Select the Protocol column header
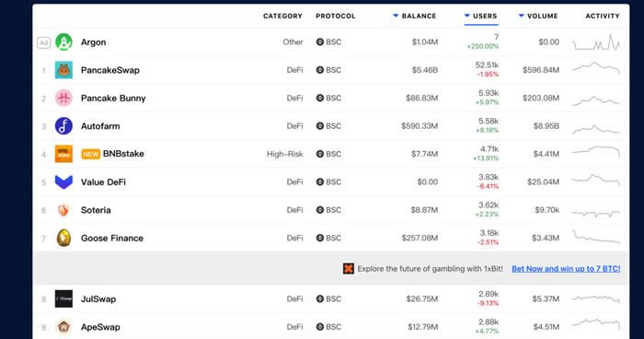The width and height of the screenshot is (644, 339). 336,16
